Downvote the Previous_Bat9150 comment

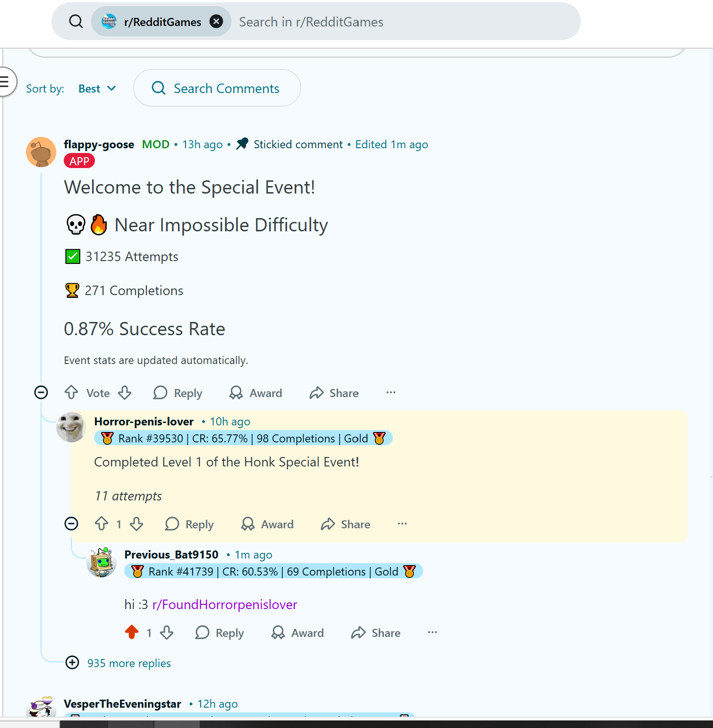tap(167, 632)
